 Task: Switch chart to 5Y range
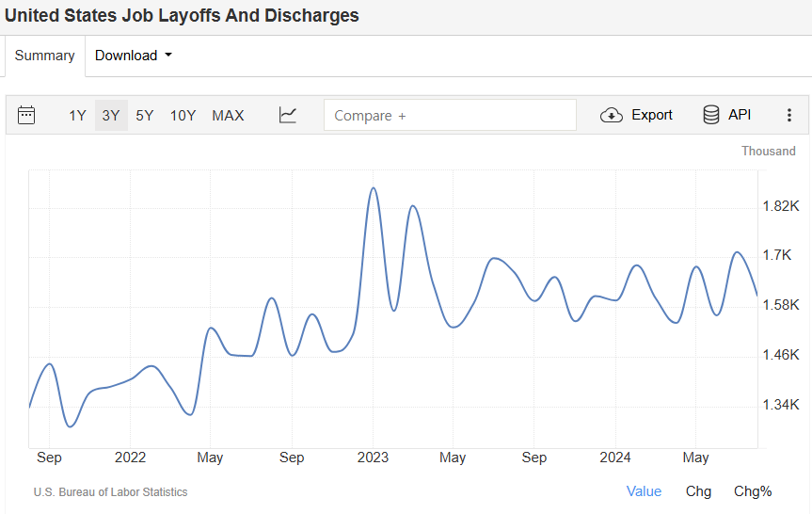144,115
